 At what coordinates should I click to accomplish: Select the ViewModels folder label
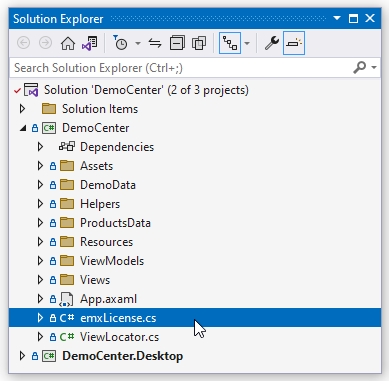tap(112, 261)
